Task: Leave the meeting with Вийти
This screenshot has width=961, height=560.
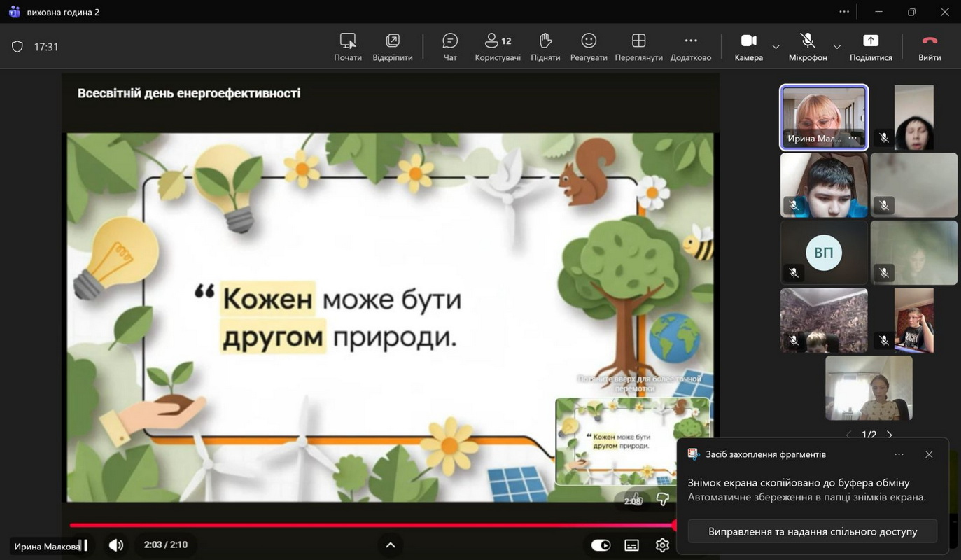Action: pos(929,47)
